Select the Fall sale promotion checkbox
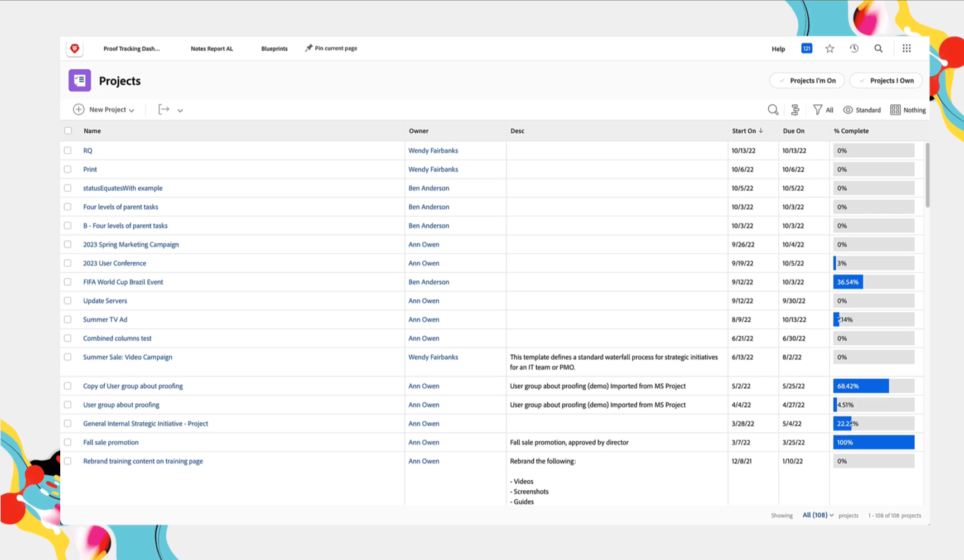Viewport: 964px width, 560px height. 68,442
